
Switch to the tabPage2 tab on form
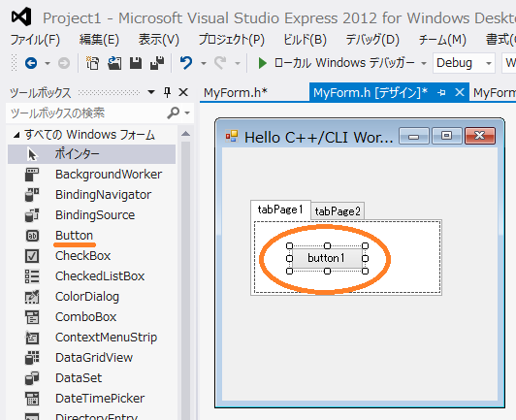(x=338, y=211)
